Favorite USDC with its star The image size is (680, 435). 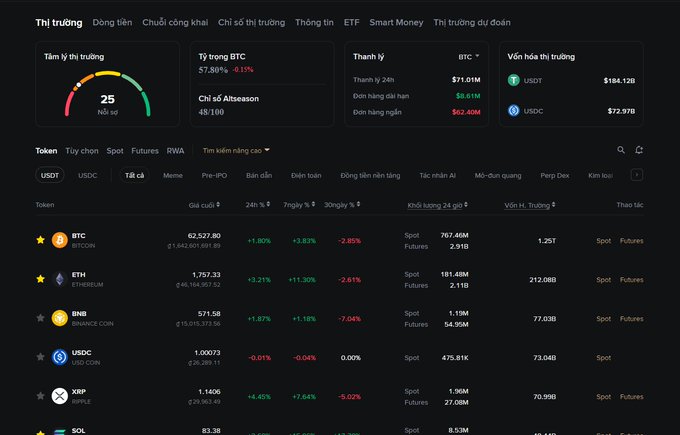pos(40,357)
